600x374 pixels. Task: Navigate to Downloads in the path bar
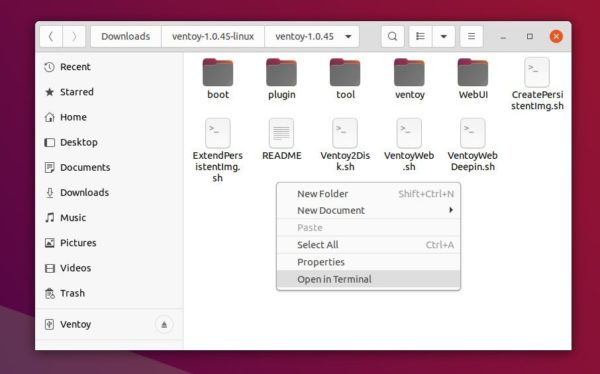coord(126,36)
